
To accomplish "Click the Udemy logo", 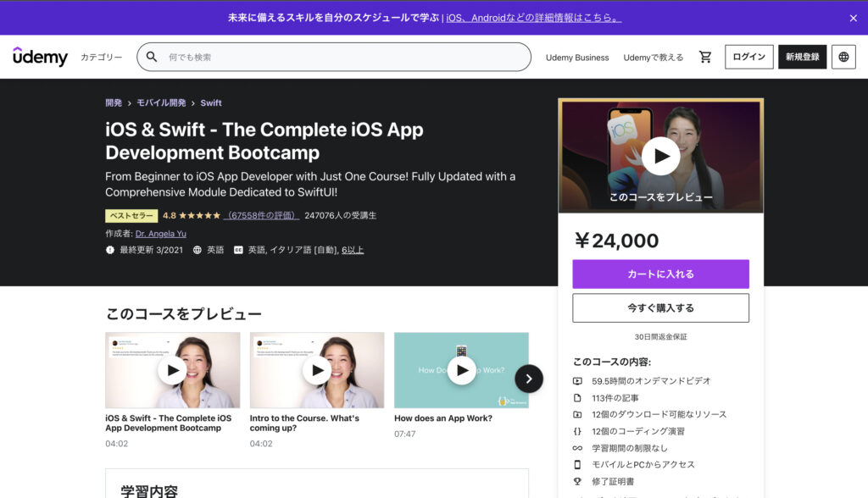I will 40,57.
